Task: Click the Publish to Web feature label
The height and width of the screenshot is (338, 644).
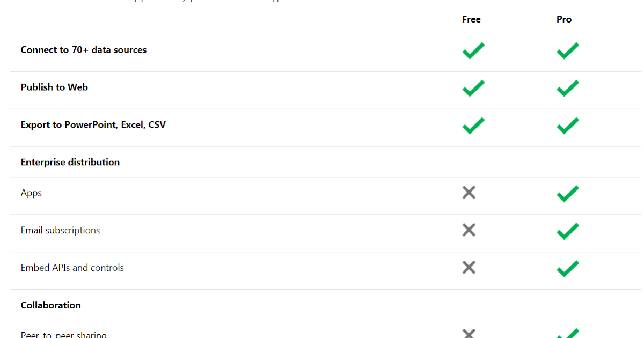Action: (54, 87)
